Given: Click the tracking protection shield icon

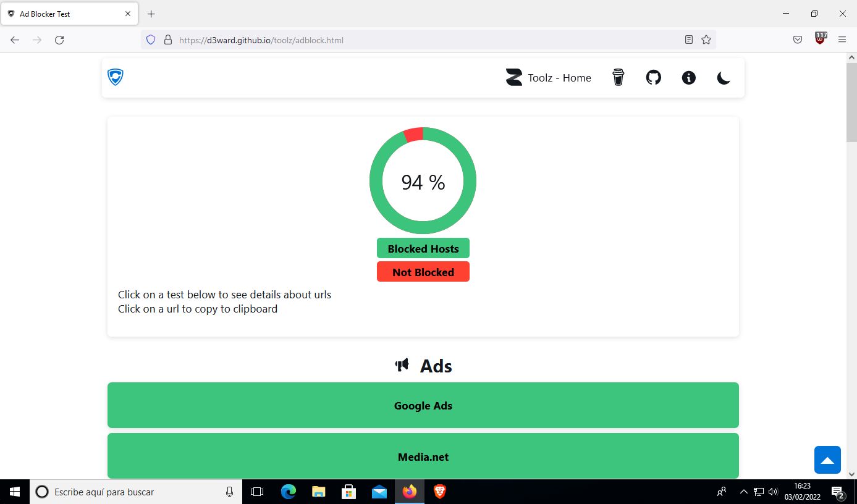Looking at the screenshot, I should [150, 40].
